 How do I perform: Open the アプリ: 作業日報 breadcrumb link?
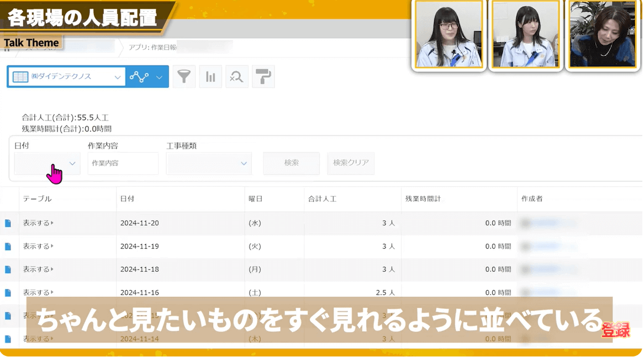152,48
